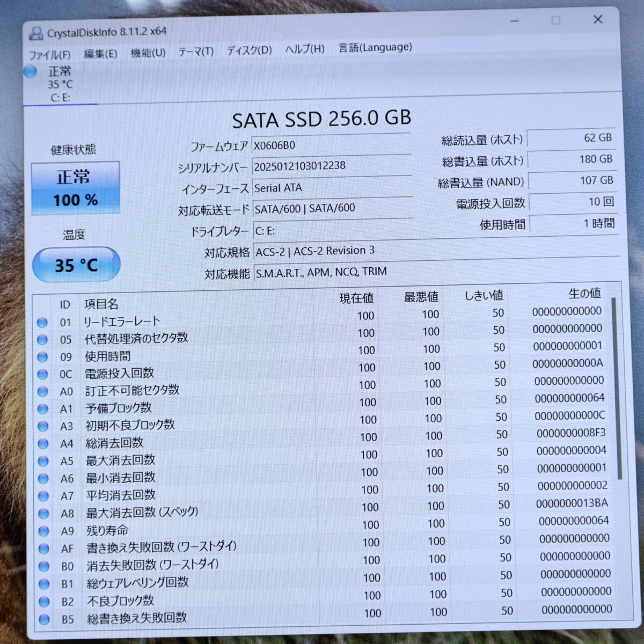Click the 生の値 column header
Image resolution: width=644 pixels, height=644 pixels.
coord(584,293)
